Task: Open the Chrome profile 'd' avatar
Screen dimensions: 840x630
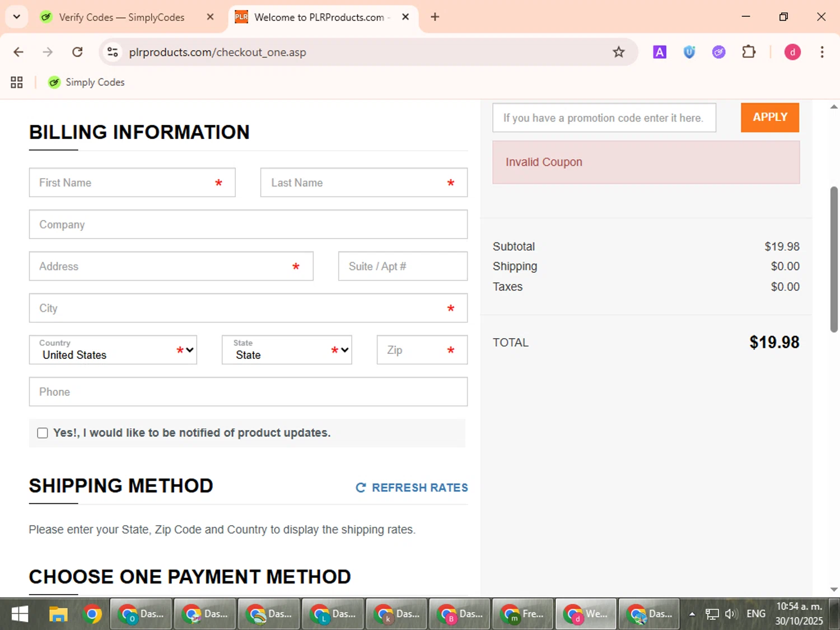Action: pos(792,52)
